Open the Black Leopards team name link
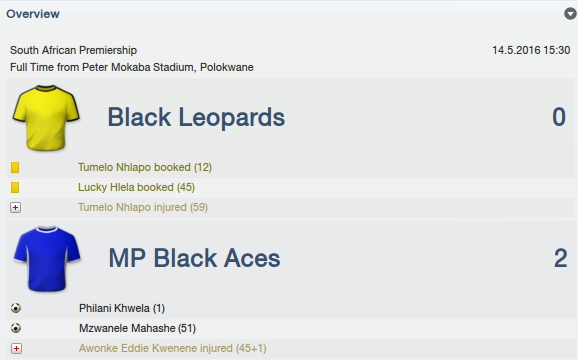This screenshot has width=578, height=360. point(196,118)
